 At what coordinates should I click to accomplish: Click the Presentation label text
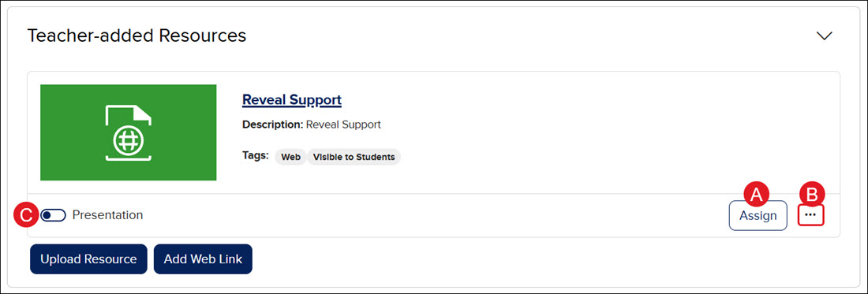pyautogui.click(x=107, y=215)
